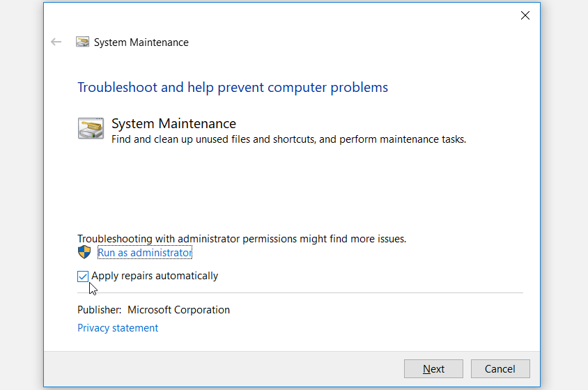The height and width of the screenshot is (390, 588).
Task: Click the "Find and clean up unused files" description
Action: click(x=288, y=139)
